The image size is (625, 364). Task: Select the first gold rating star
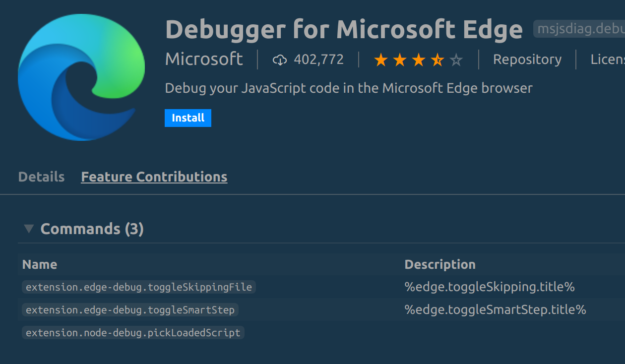tap(380, 59)
